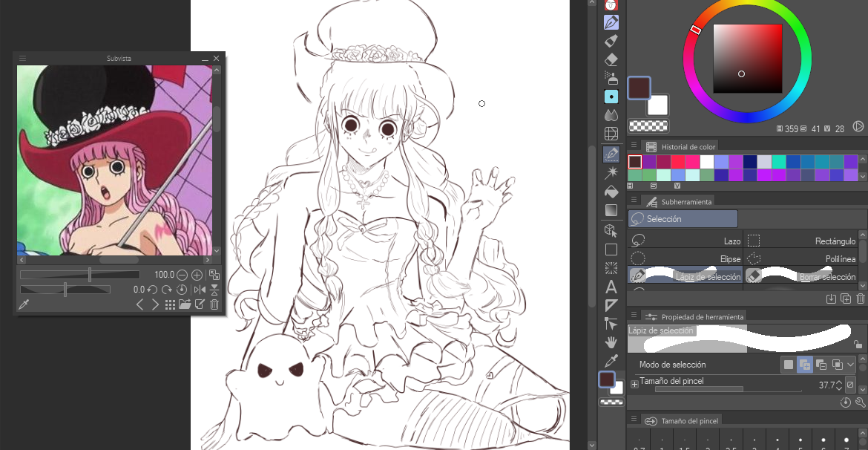Expand Modo de selección dropdown arrow
This screenshot has height=450, width=868.
850,365
